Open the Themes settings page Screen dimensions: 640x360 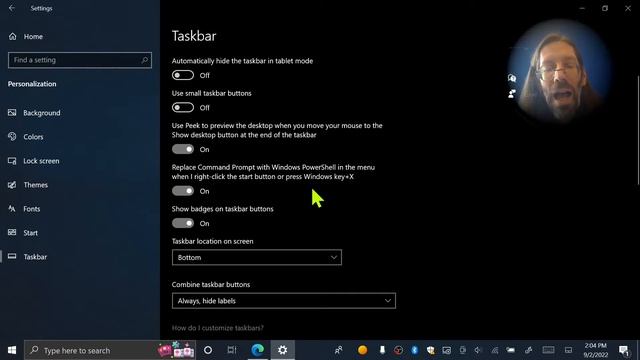tap(36, 185)
